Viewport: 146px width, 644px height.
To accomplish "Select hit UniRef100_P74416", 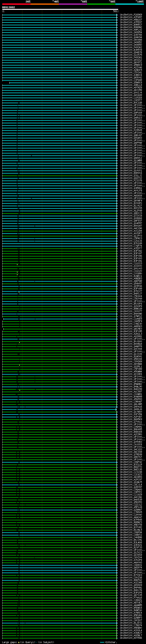I will pyautogui.click(x=131, y=598).
